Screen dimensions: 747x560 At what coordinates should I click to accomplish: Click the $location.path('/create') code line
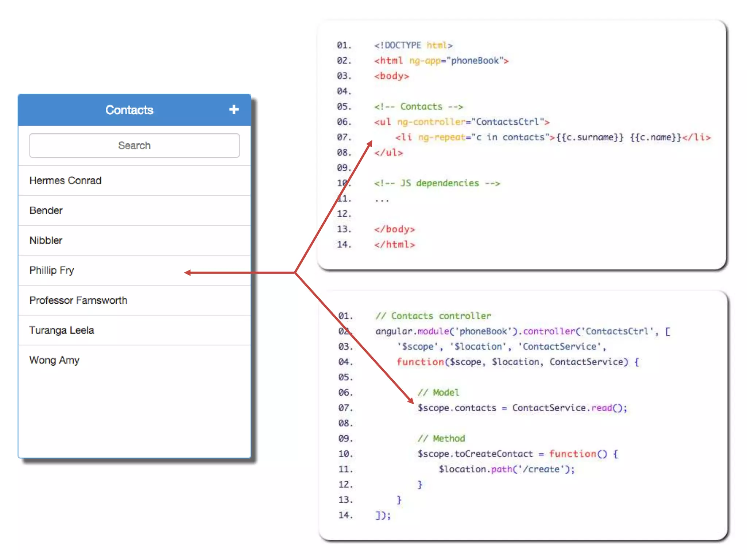506,469
